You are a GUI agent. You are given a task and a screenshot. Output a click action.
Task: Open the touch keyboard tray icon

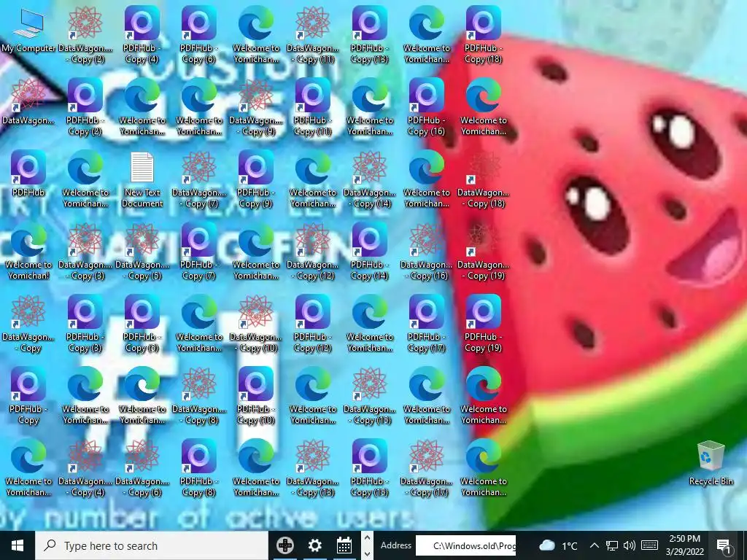coord(649,545)
